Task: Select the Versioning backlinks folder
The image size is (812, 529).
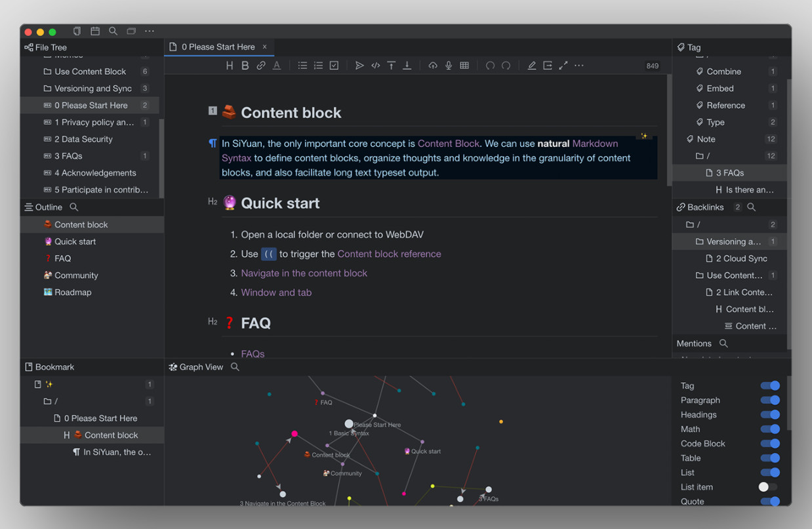Action: (x=729, y=241)
